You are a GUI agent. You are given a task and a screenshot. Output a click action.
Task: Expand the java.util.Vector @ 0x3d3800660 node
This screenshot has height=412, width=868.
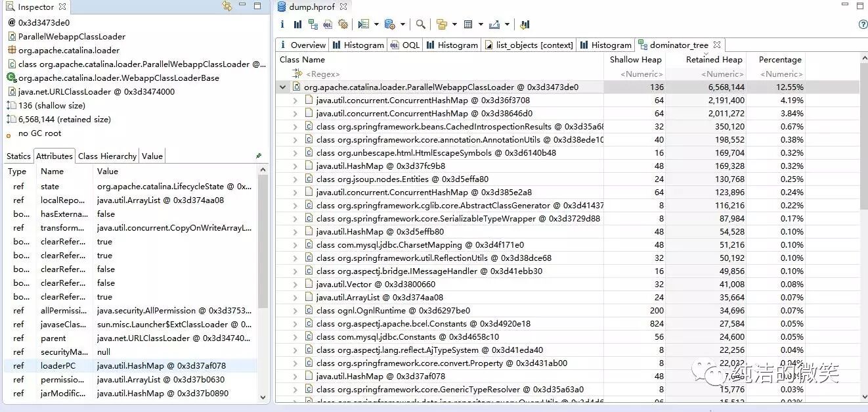pyautogui.click(x=296, y=284)
